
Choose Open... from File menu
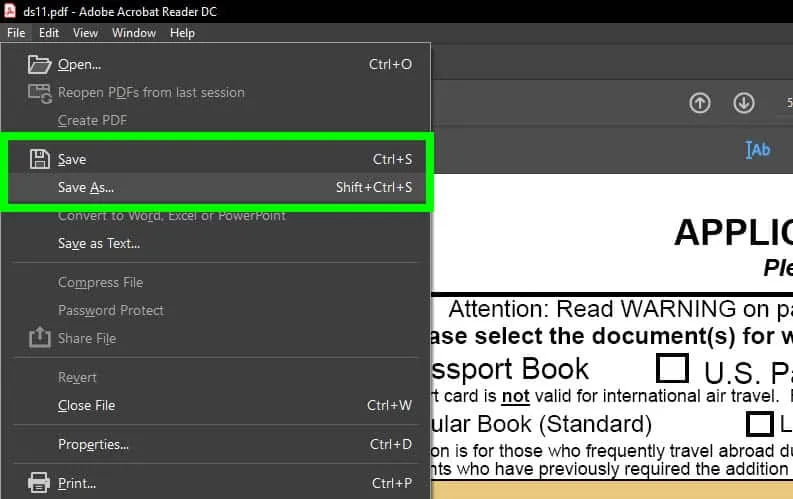(216, 65)
